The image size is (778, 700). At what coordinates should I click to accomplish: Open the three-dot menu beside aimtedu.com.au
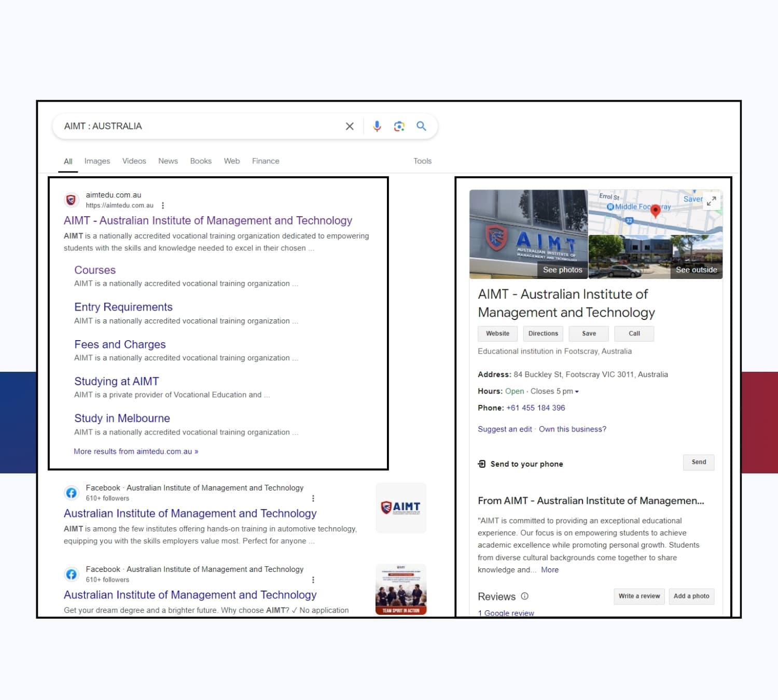coord(163,205)
